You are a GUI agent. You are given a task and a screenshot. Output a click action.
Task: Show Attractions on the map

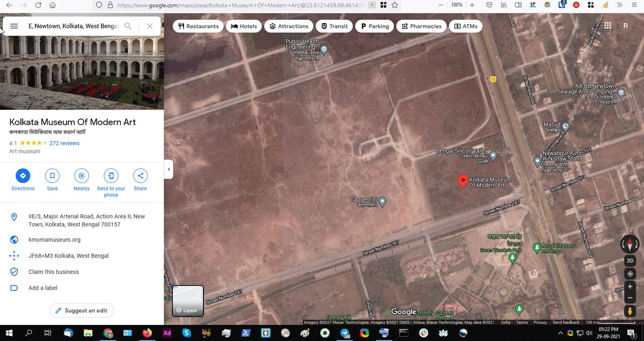coord(289,26)
